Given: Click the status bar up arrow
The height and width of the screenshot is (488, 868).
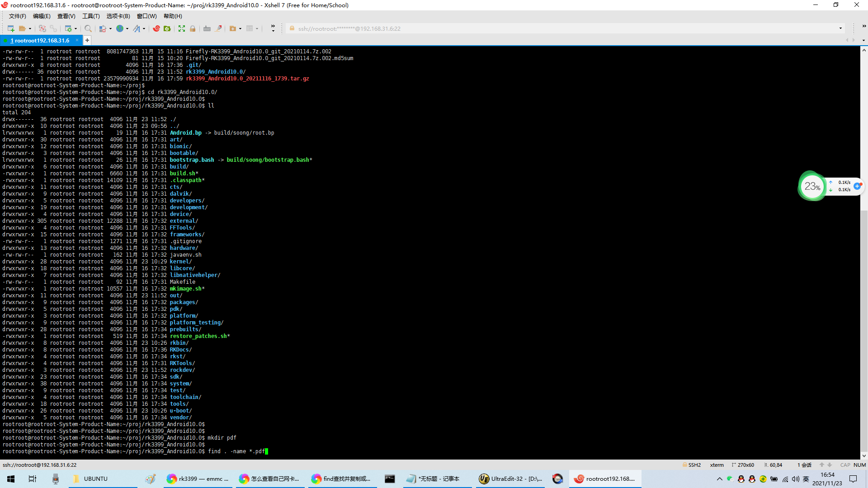Looking at the screenshot, I should tap(822, 465).
